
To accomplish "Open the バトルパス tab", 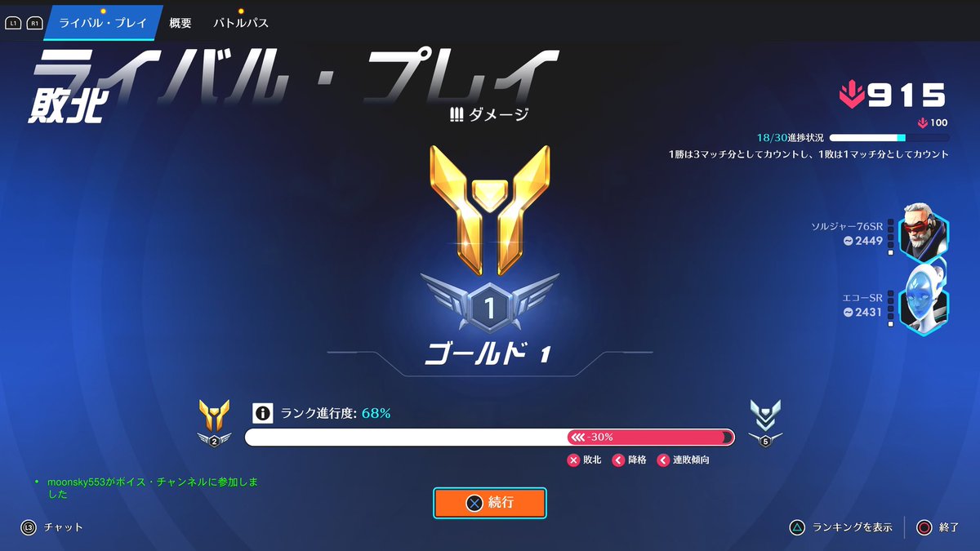I will click(x=241, y=23).
